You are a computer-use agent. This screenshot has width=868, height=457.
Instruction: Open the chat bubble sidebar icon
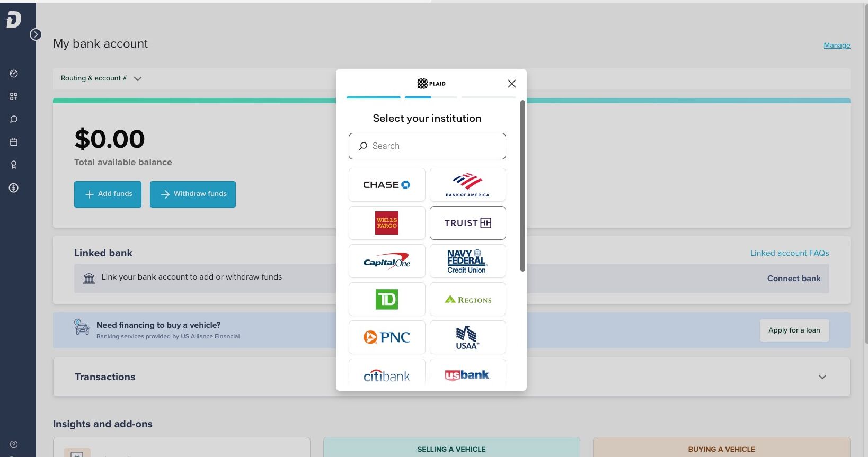pos(14,119)
